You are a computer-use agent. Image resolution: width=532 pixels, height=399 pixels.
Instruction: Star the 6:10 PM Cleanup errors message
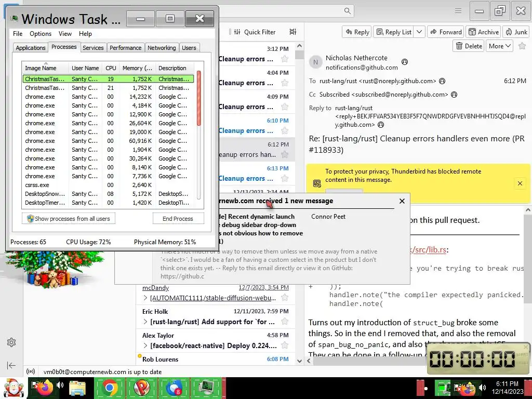click(285, 130)
